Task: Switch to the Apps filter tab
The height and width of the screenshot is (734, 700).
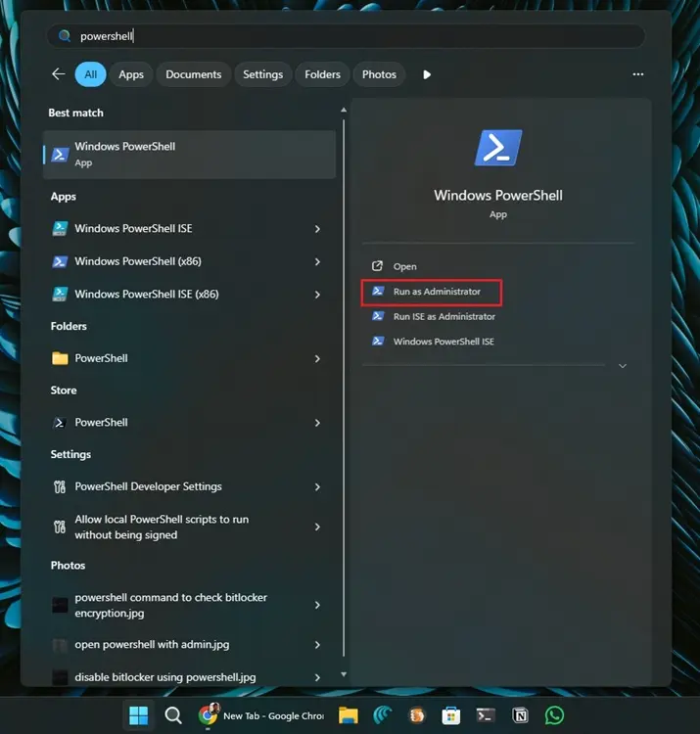Action: (x=131, y=74)
